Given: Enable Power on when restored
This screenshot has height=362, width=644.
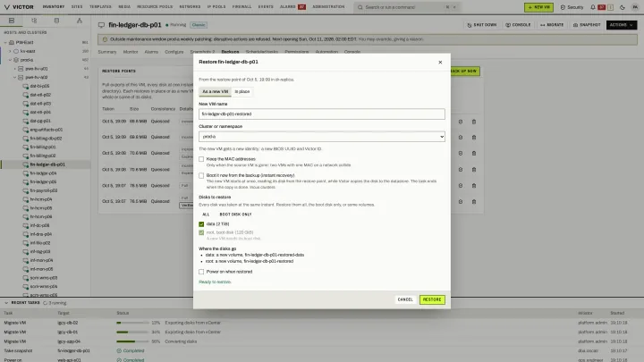Looking at the screenshot, I should (x=201, y=272).
